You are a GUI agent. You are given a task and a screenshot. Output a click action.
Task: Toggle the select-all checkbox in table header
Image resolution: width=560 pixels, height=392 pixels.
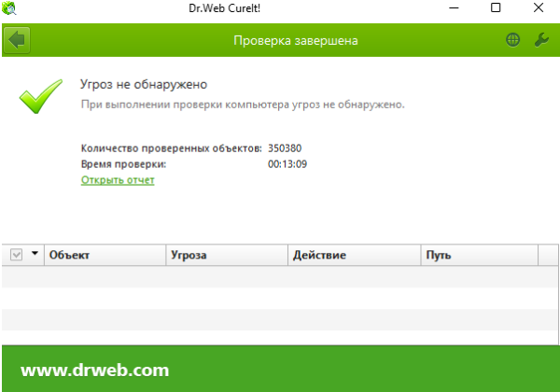pos(17,255)
